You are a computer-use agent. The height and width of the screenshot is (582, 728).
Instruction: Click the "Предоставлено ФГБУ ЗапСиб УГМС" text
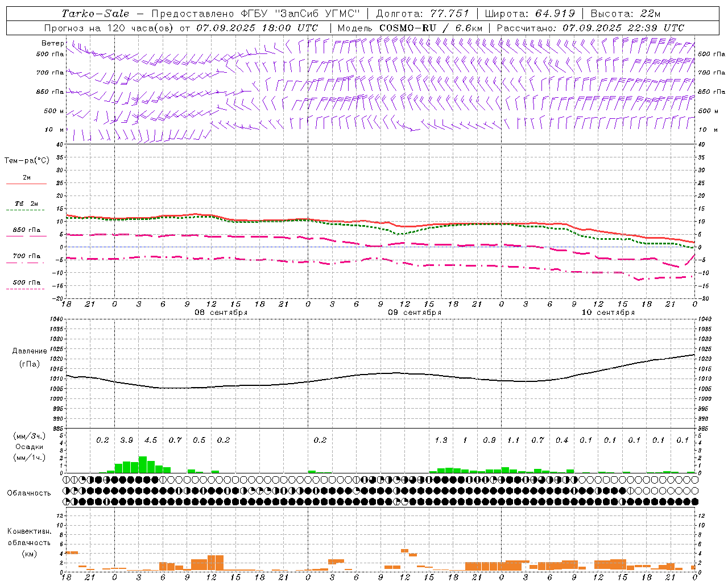pos(256,14)
